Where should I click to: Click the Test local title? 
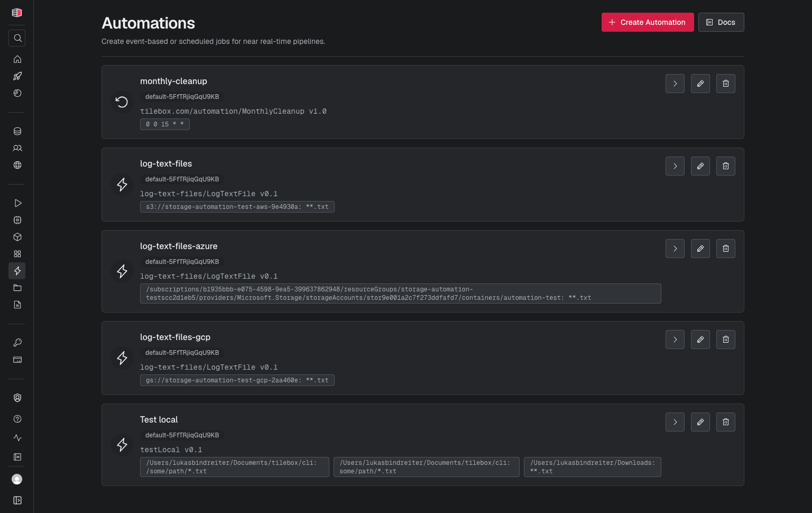click(159, 419)
